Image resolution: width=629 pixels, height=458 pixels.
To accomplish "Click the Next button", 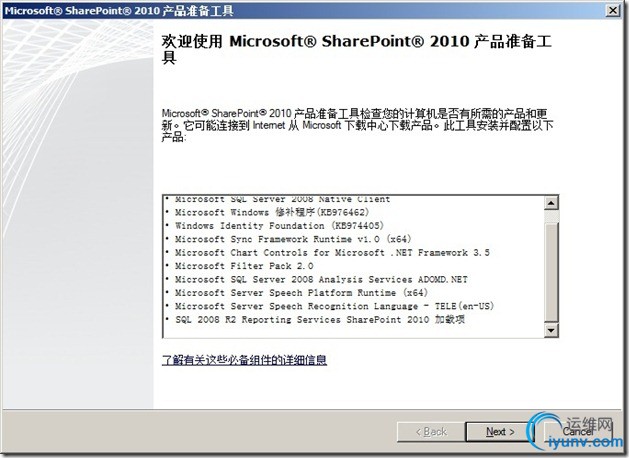I will (500, 432).
